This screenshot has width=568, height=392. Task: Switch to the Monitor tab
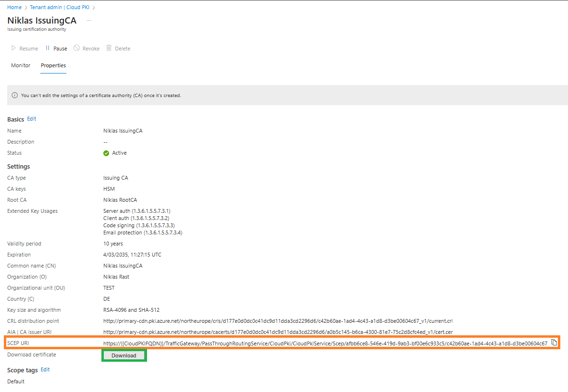[x=21, y=65]
